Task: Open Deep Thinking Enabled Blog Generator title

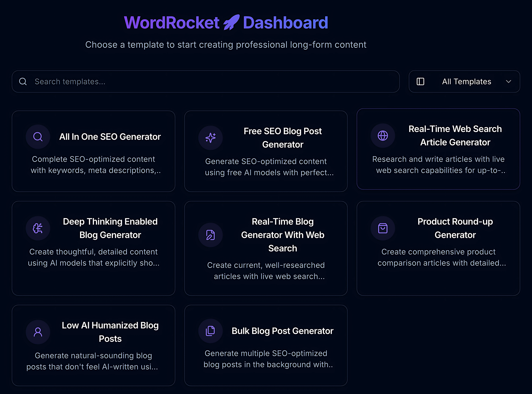Action: click(110, 228)
